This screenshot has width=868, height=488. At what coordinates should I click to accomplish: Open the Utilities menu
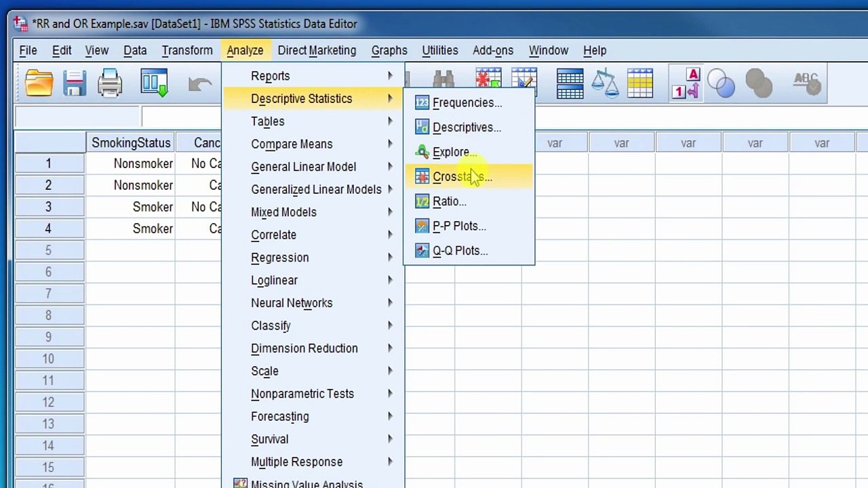pos(440,50)
